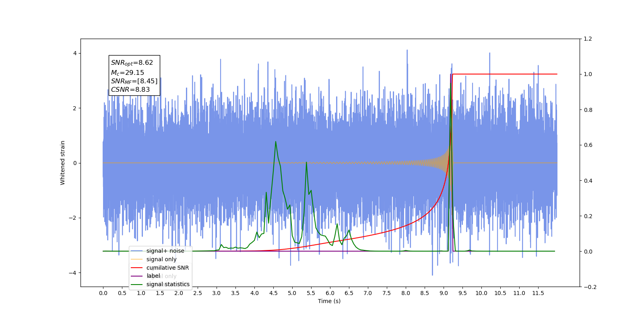
Task: Click the 9.0 tick on the time axis
Action: tap(444, 293)
